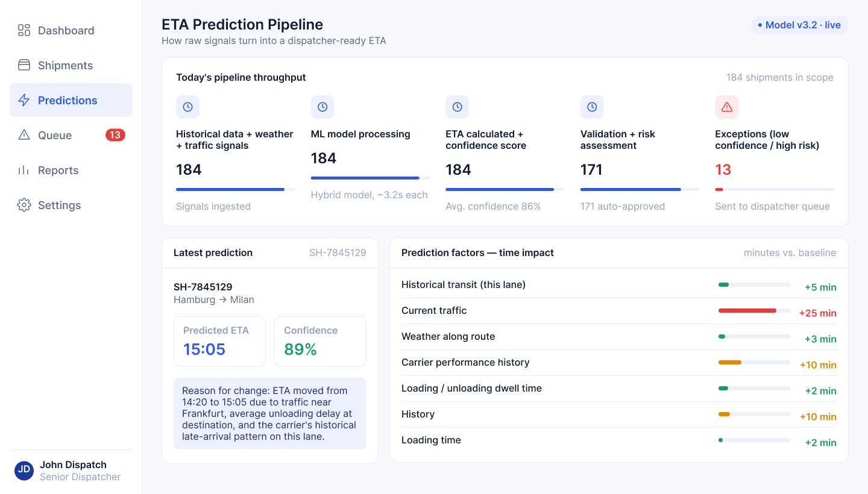
Task: Go to Shipments in the sidebar
Action: 71,65
